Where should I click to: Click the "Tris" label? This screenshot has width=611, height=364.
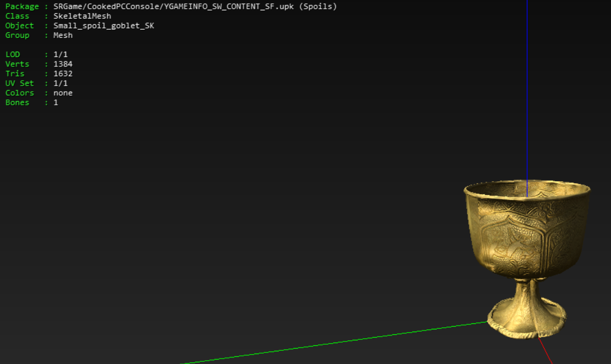pos(15,74)
